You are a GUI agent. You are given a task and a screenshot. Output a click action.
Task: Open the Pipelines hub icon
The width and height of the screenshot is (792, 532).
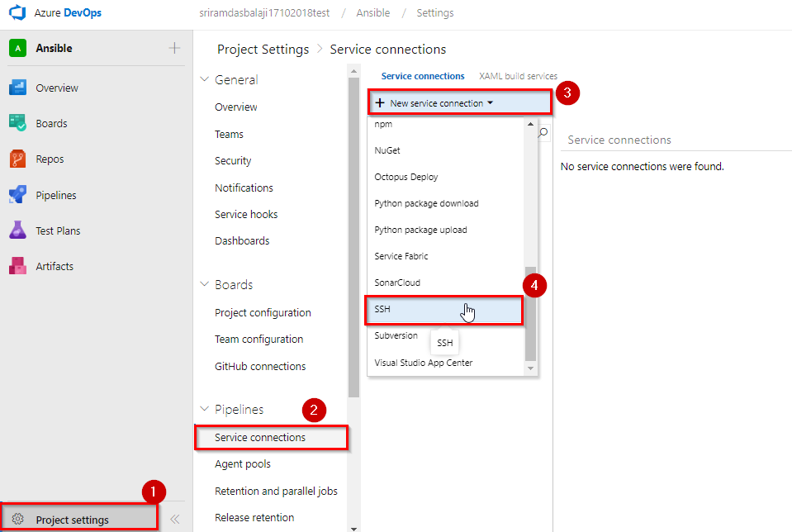pos(17,194)
